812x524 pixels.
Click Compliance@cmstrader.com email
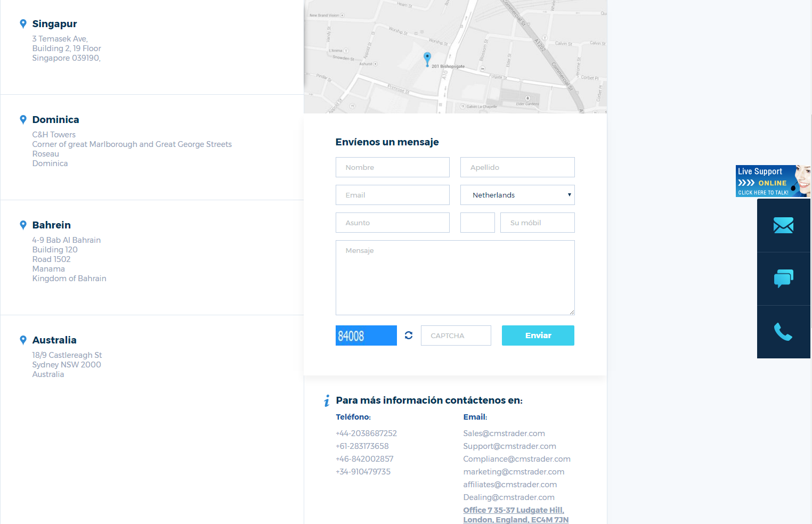click(x=517, y=459)
